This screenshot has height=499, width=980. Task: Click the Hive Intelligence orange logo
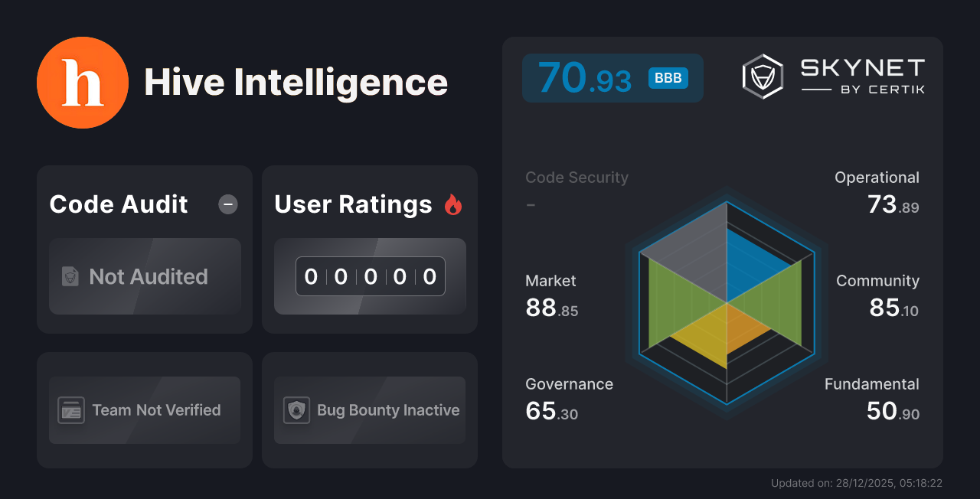tap(83, 82)
